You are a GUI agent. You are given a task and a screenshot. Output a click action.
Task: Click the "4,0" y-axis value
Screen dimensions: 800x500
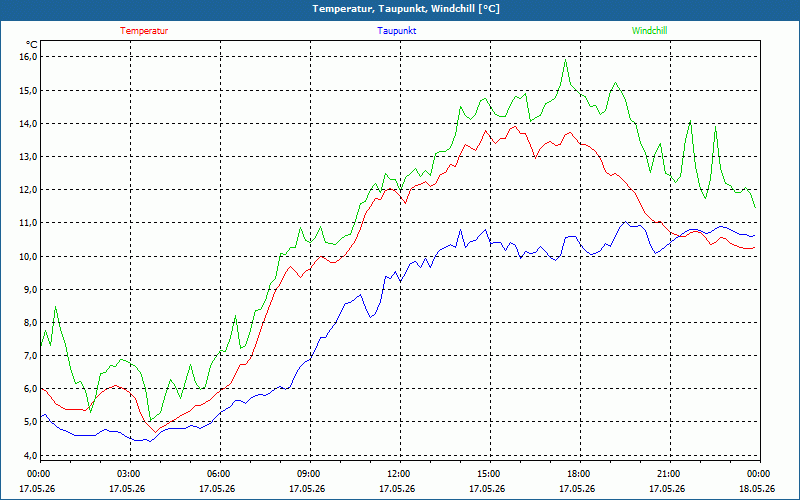point(31,455)
